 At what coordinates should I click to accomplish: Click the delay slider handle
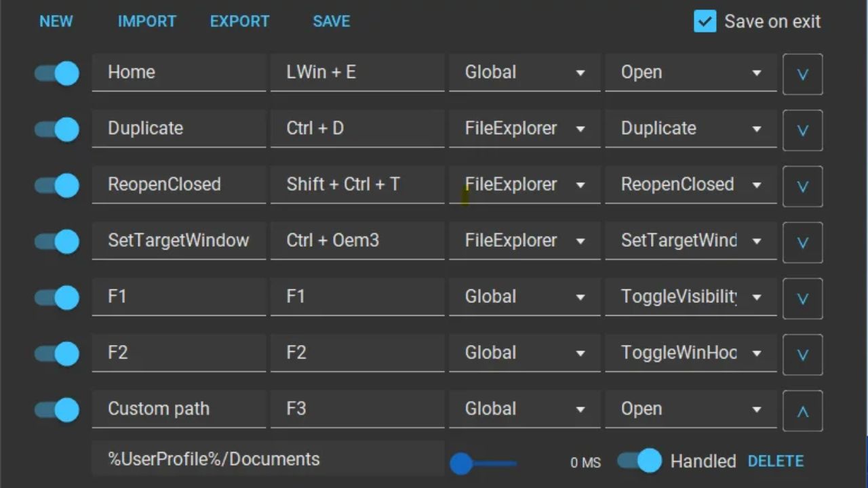pos(461,464)
